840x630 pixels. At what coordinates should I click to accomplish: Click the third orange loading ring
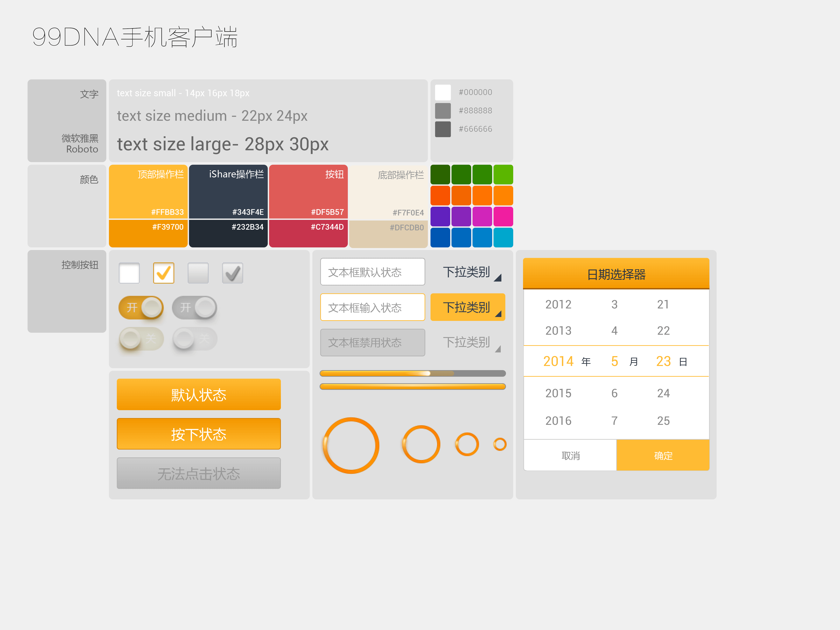(467, 444)
